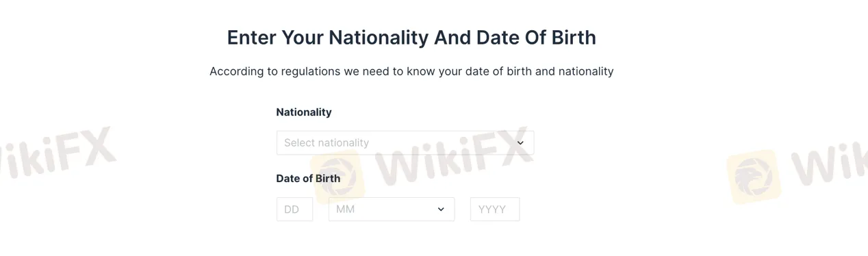The image size is (868, 256).
Task: Focus the YYYY year input field
Action: pos(495,209)
